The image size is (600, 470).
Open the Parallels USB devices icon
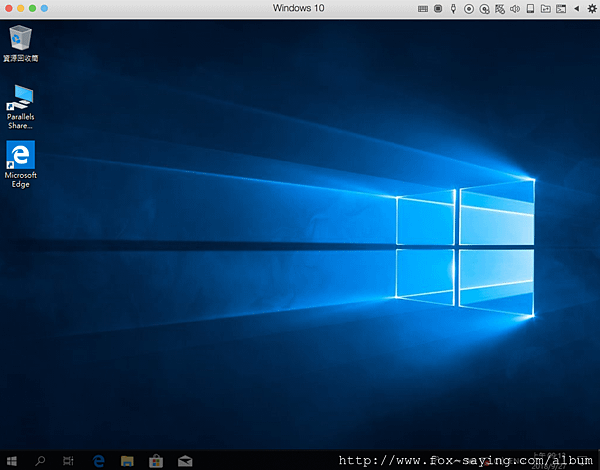coord(453,8)
